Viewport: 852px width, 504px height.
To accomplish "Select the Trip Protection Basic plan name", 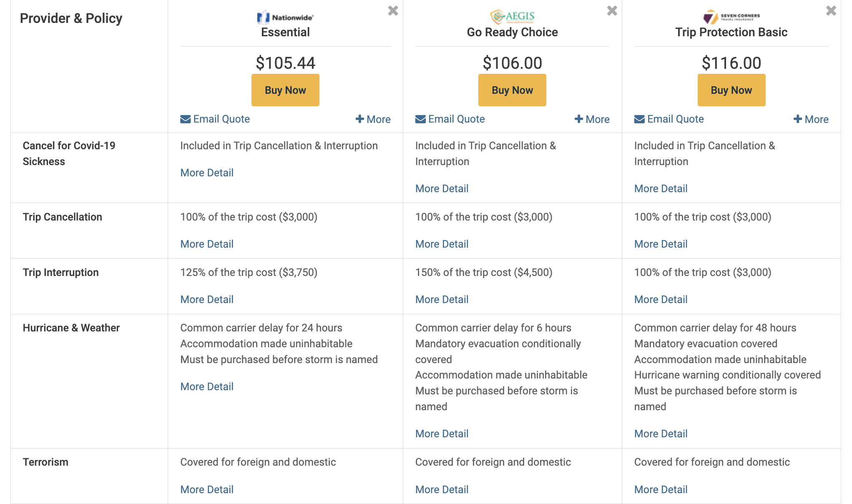I will tap(731, 32).
